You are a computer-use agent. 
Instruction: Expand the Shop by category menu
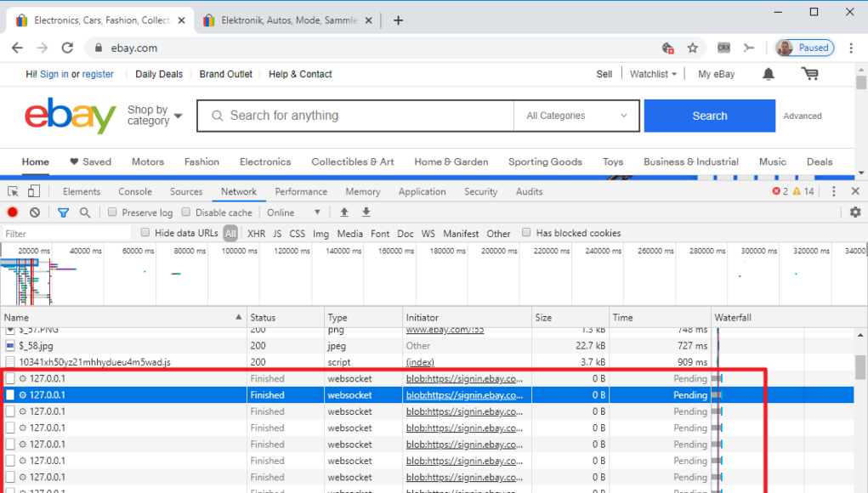[155, 116]
